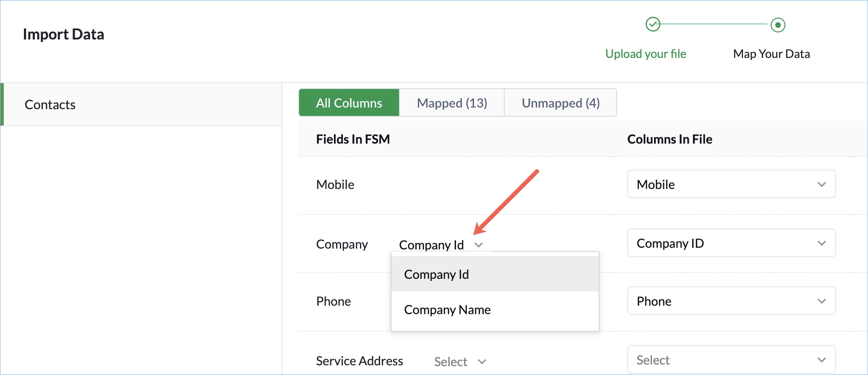Click the chevron in the bottom Select column dropdown
This screenshot has height=375, width=868.
(821, 360)
